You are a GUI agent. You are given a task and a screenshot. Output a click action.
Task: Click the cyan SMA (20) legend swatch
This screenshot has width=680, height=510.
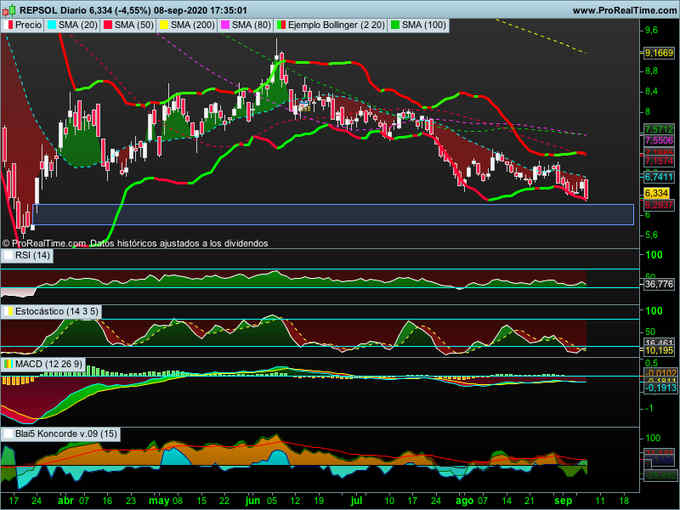(x=51, y=23)
